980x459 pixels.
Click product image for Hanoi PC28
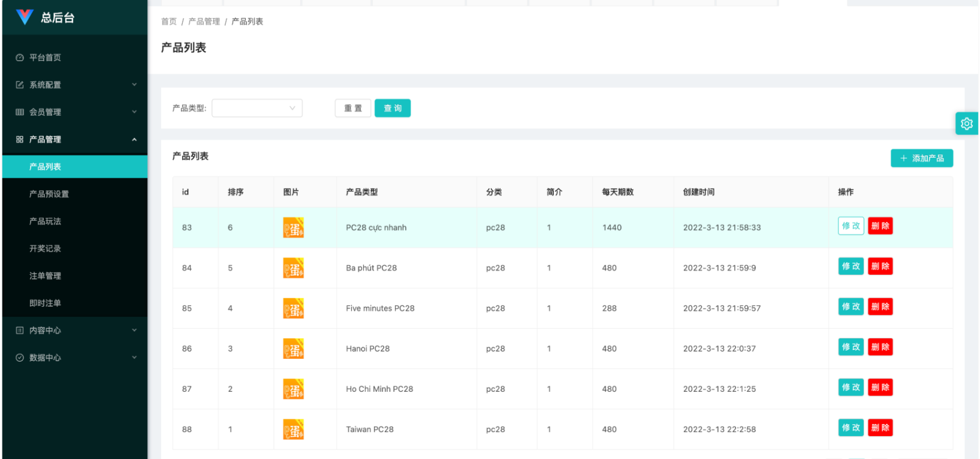pos(294,349)
